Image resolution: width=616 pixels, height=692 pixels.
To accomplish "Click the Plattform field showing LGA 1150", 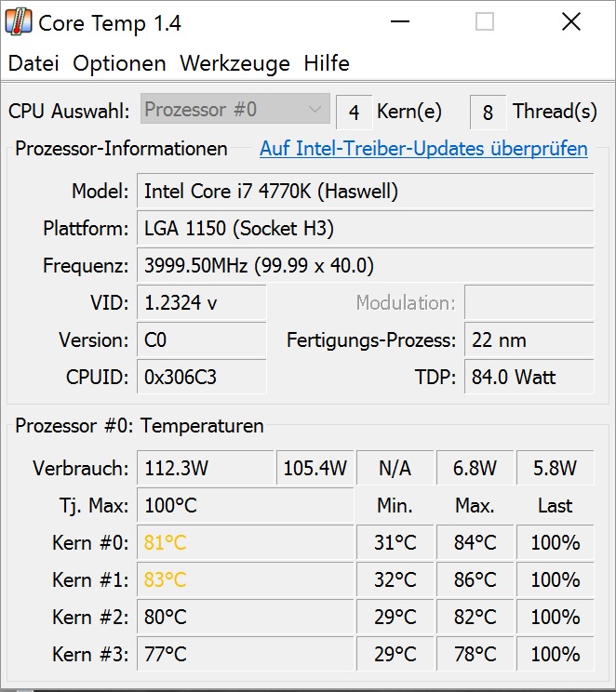I will click(x=365, y=229).
